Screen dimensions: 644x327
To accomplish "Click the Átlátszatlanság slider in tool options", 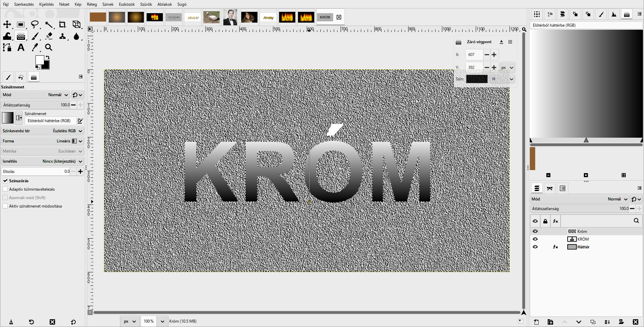I will [35, 105].
